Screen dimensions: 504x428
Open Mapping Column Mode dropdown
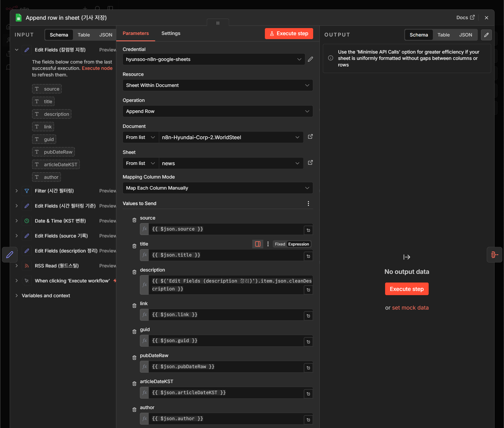pos(218,188)
